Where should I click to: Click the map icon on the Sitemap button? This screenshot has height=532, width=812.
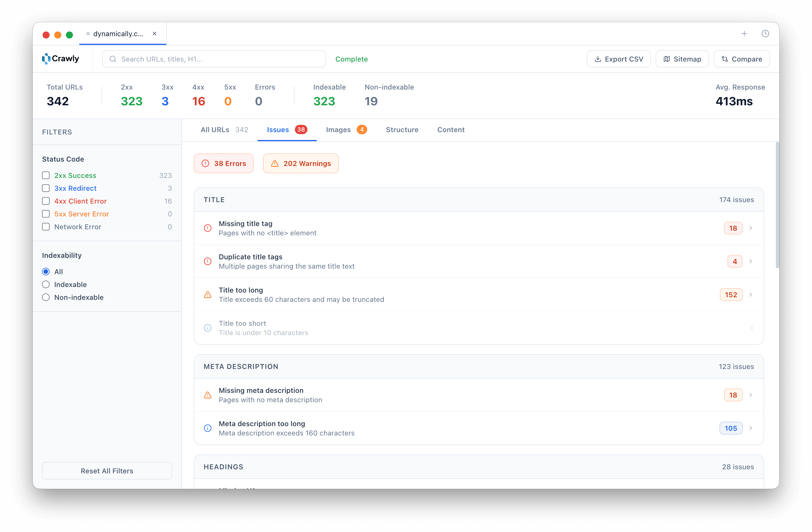(667, 59)
